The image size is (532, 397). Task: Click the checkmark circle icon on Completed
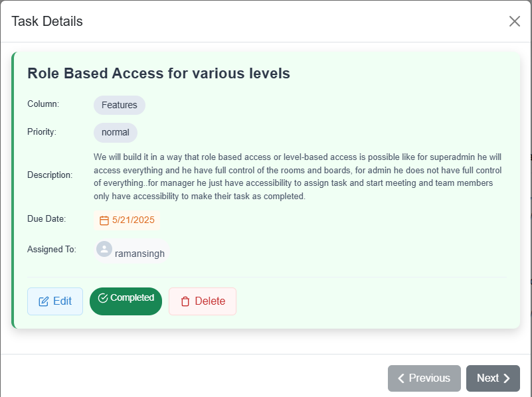point(103,297)
